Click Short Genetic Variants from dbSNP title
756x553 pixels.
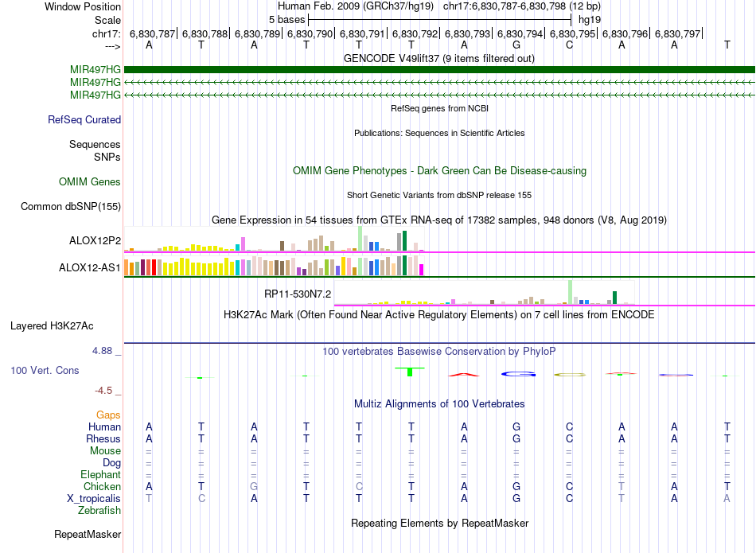point(439,195)
